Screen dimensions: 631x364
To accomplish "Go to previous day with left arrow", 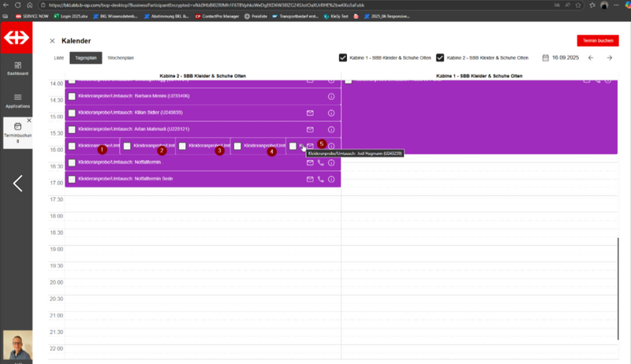I will tap(590, 58).
